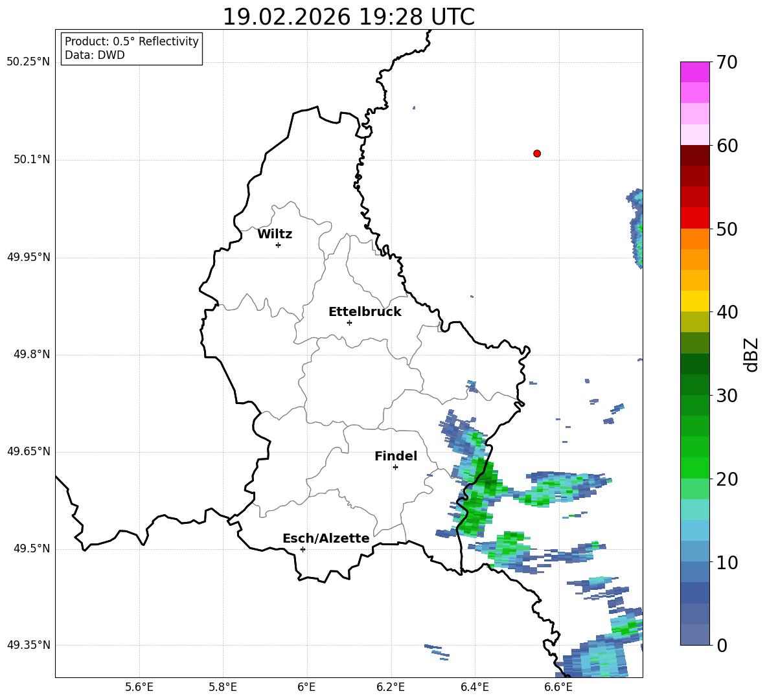Click the '50.25°N' latitude label
Image resolution: width=767 pixels, height=700 pixels.
pos(29,62)
